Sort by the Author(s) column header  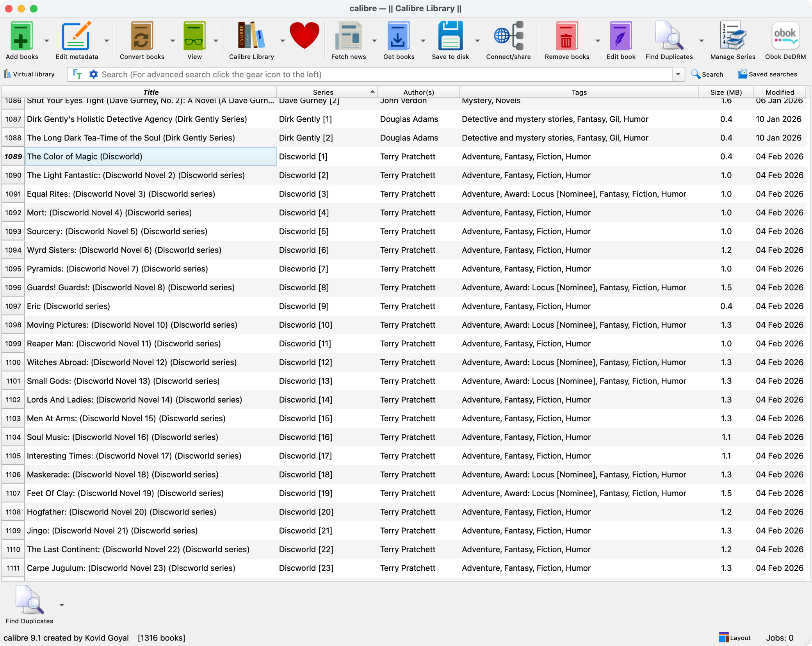[418, 92]
